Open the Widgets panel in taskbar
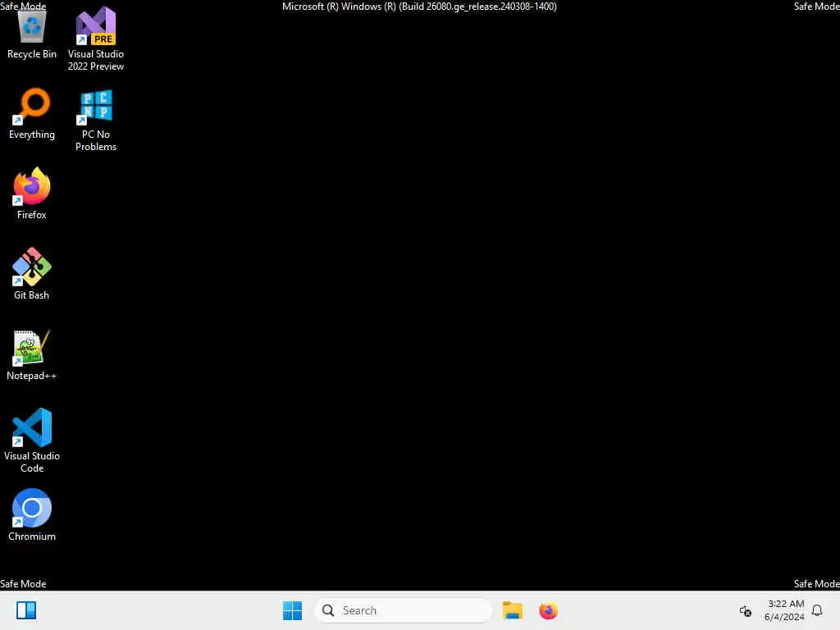The width and height of the screenshot is (840, 630). [x=25, y=610]
